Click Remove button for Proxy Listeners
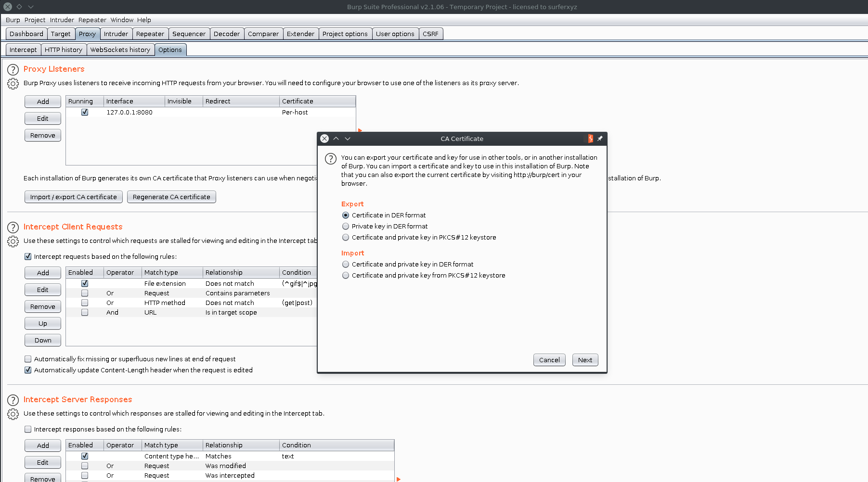Viewport: 868px width, 482px height. [43, 135]
